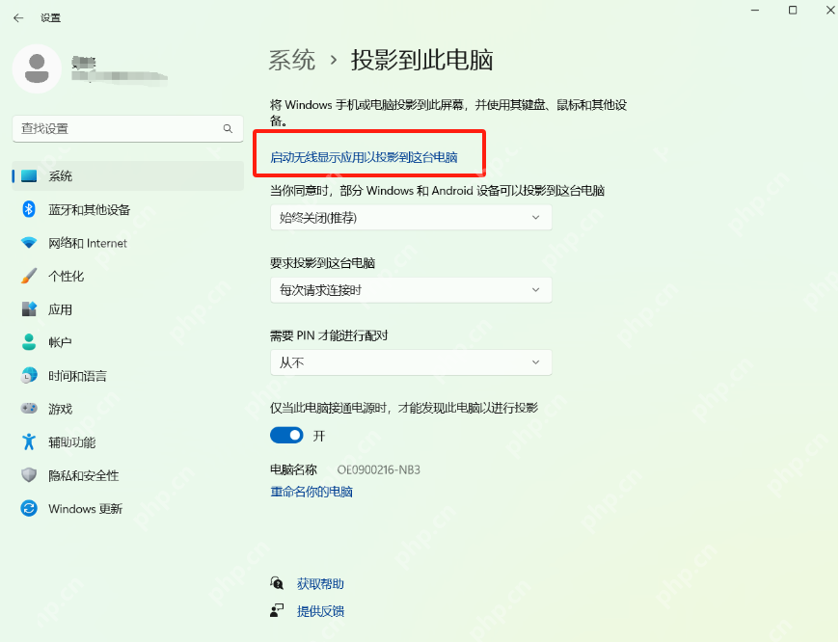Select 系统 in the sidebar
This screenshot has height=642, width=840.
(128, 175)
